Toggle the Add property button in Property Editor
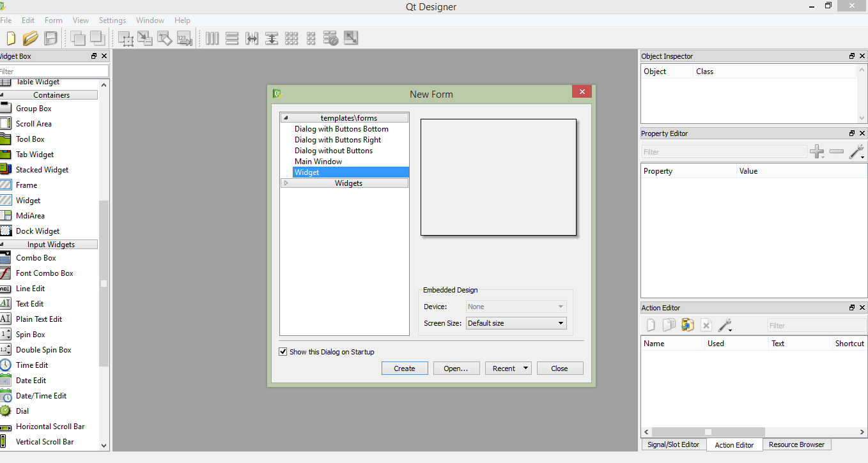This screenshot has height=463, width=868. coord(817,152)
